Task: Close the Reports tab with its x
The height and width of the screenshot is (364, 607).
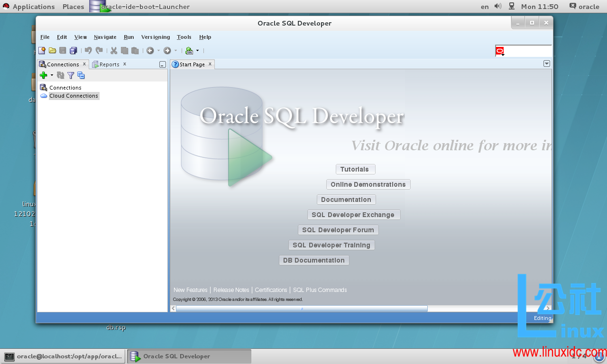Action: (125, 64)
